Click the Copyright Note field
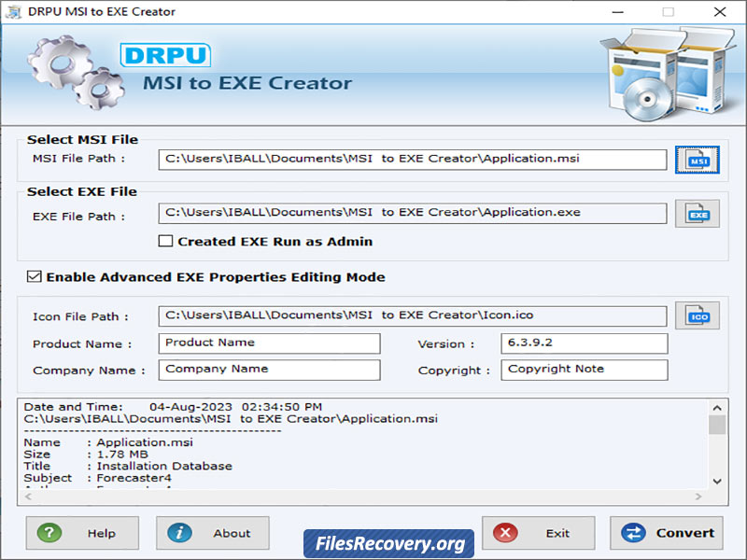This screenshot has height=560, width=747. [x=584, y=370]
